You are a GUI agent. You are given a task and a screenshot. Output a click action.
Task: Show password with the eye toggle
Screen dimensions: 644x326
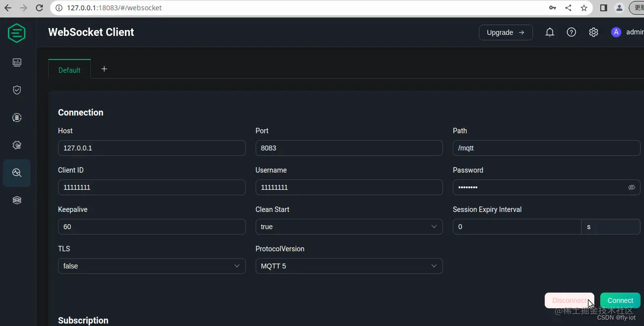pyautogui.click(x=632, y=187)
